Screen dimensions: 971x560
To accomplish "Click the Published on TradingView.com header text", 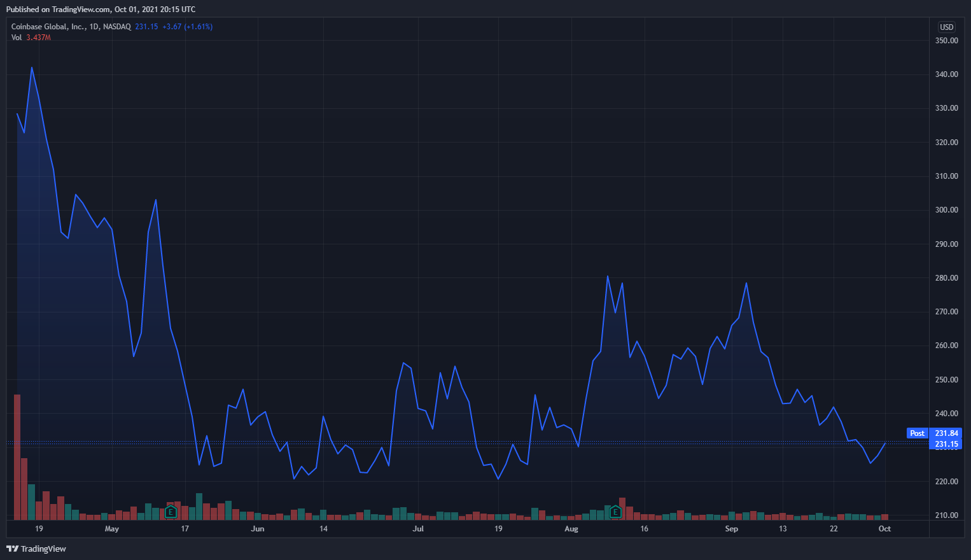I will coord(101,10).
